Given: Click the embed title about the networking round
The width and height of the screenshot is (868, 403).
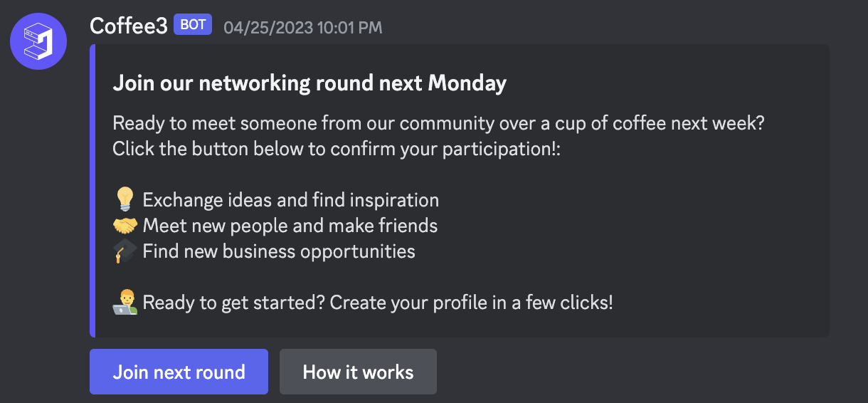Looking at the screenshot, I should pyautogui.click(x=309, y=83).
